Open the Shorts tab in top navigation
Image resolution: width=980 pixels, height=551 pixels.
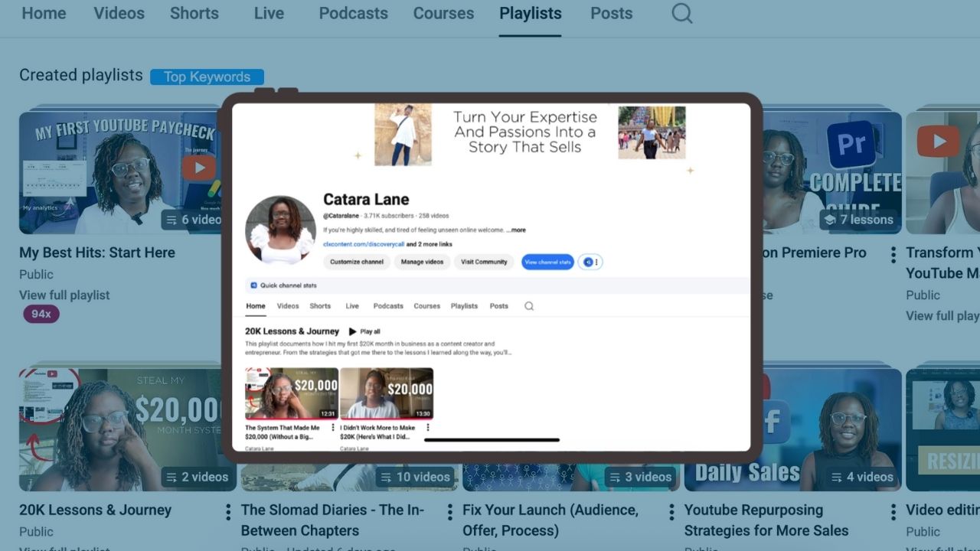[x=194, y=14]
